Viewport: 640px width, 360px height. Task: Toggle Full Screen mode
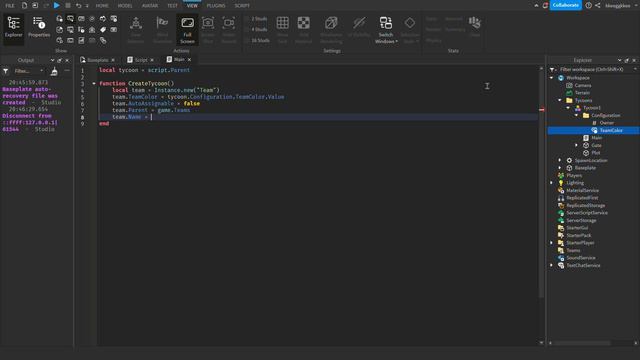(x=187, y=30)
